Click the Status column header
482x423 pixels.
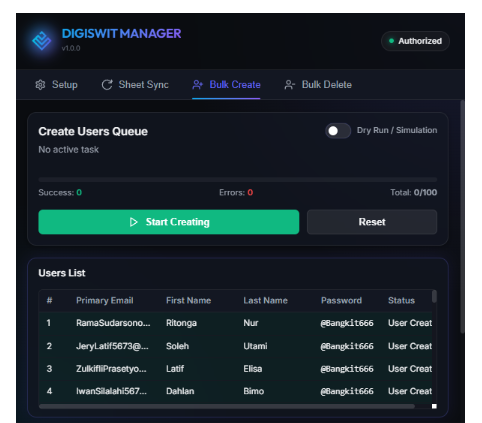(x=401, y=301)
